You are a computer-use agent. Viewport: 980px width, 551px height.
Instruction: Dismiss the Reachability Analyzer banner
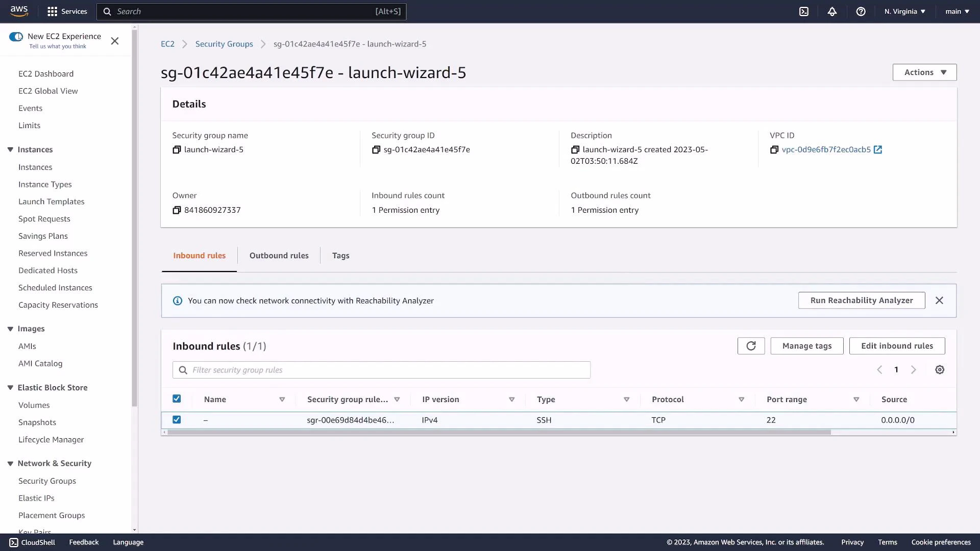point(939,300)
